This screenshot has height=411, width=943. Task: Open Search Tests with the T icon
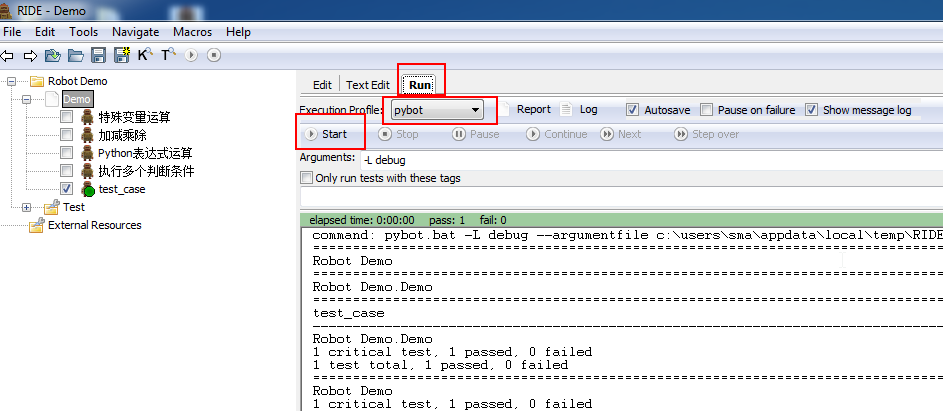click(168, 55)
